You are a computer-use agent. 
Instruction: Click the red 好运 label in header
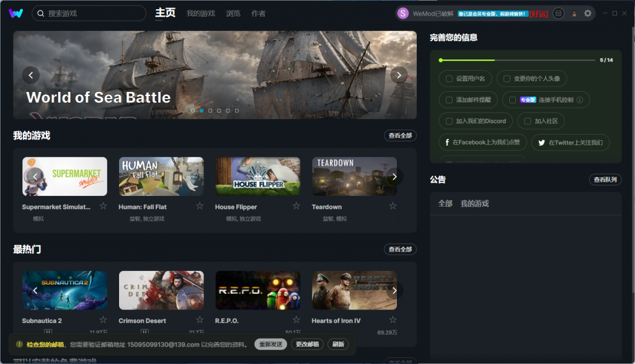click(539, 14)
